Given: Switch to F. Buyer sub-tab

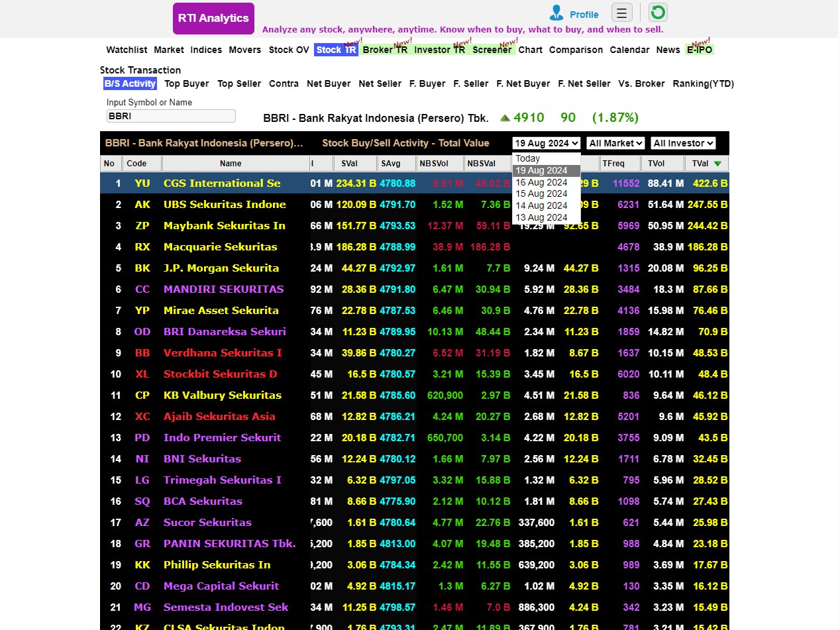Looking at the screenshot, I should (x=427, y=83).
